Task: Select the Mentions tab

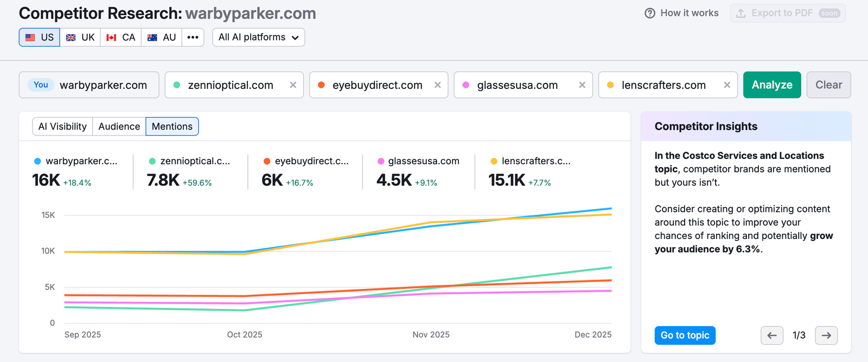Action: coord(172,126)
